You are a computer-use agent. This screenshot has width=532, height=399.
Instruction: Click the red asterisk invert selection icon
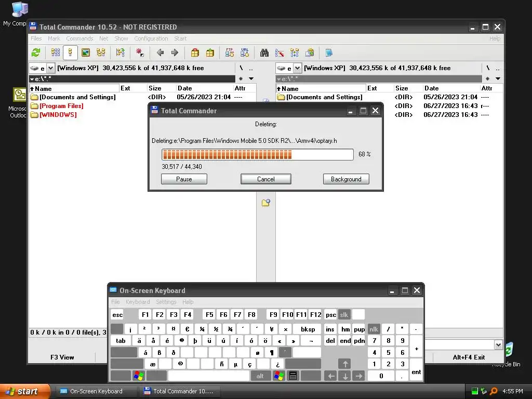(139, 52)
